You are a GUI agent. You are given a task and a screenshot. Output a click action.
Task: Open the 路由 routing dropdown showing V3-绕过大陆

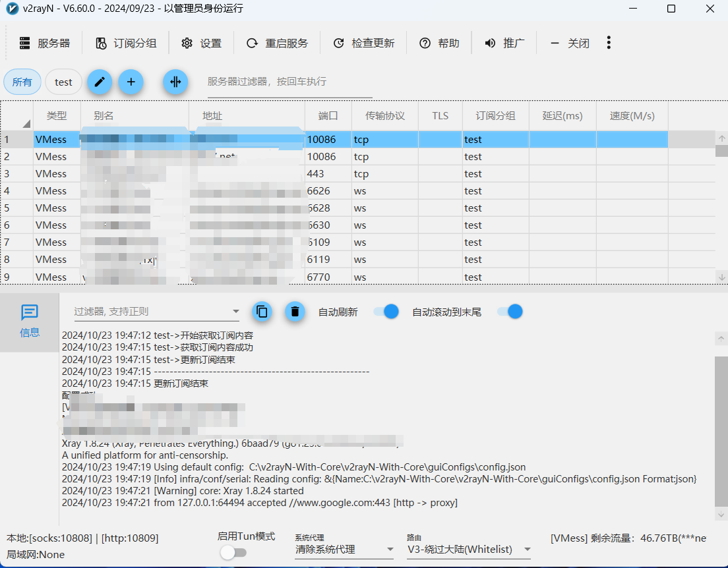tap(468, 548)
